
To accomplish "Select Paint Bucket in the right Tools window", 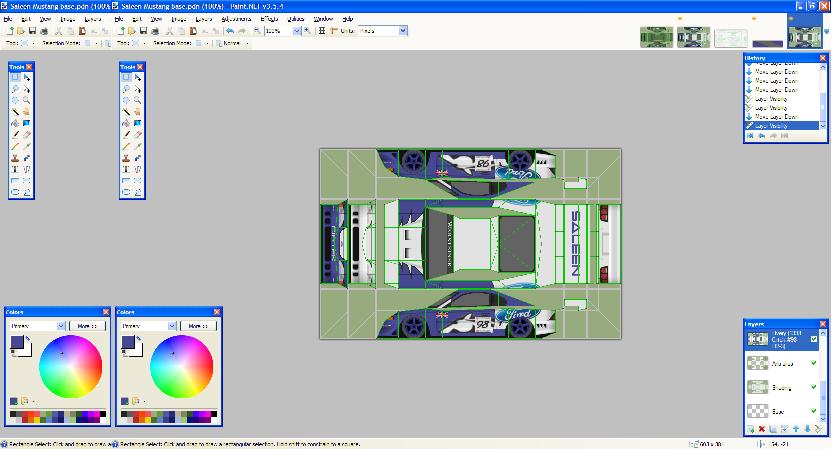I will coord(126,123).
